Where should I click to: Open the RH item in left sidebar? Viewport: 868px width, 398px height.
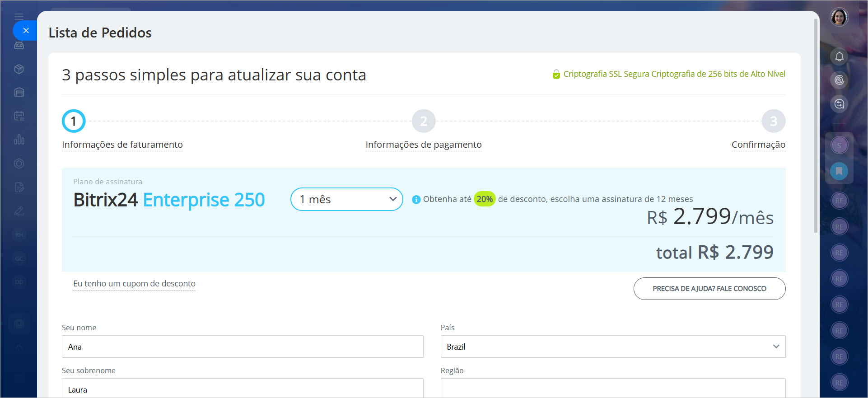[x=19, y=234]
